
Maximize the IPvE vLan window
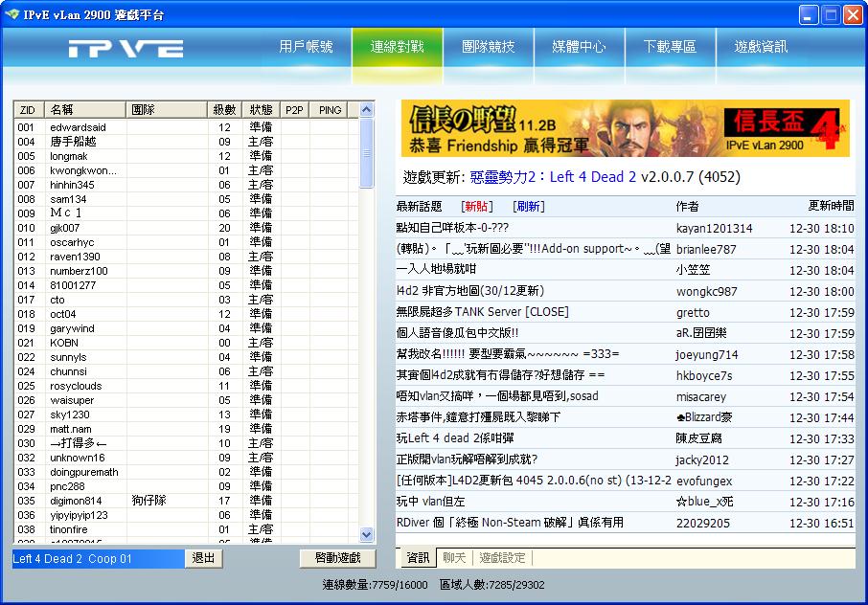point(830,15)
